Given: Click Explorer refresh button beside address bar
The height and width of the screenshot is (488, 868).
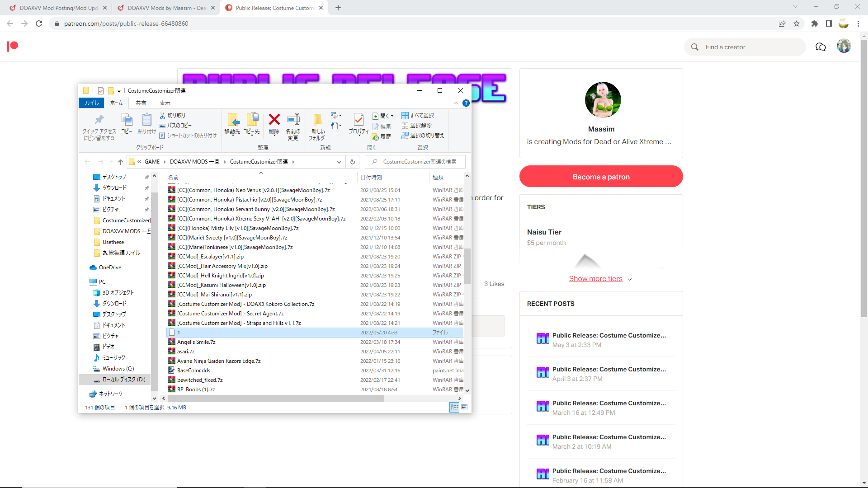Looking at the screenshot, I should pyautogui.click(x=353, y=162).
